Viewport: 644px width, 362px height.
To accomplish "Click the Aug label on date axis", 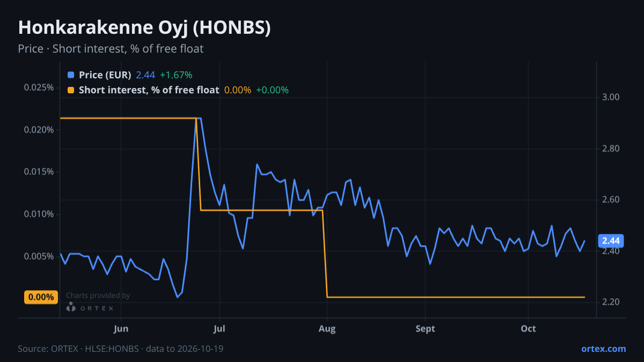I will 327,329.
